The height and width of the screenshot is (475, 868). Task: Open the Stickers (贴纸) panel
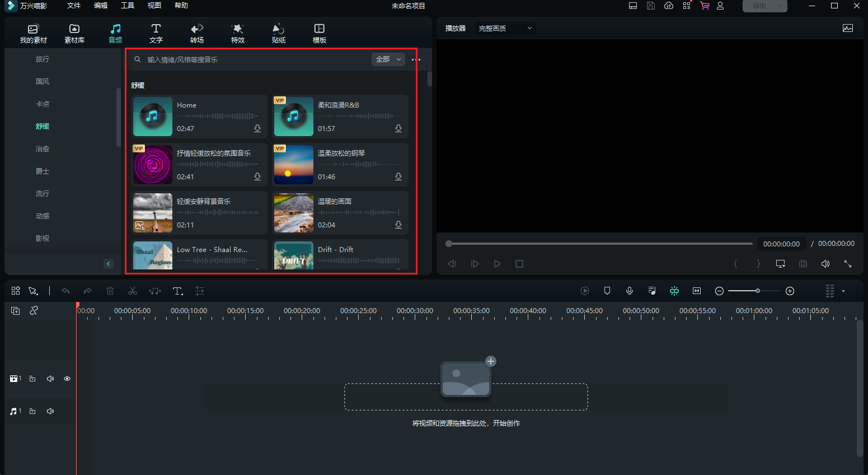tap(278, 33)
